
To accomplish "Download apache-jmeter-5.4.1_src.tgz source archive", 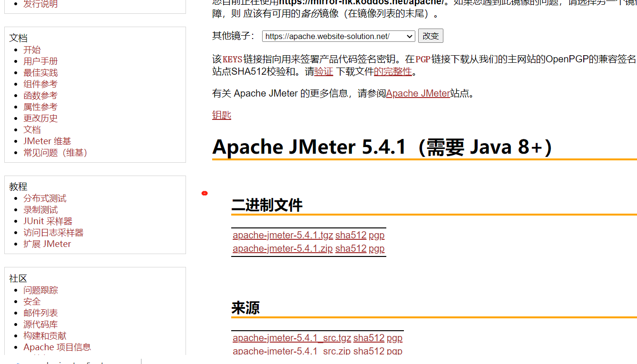I will pos(292,338).
